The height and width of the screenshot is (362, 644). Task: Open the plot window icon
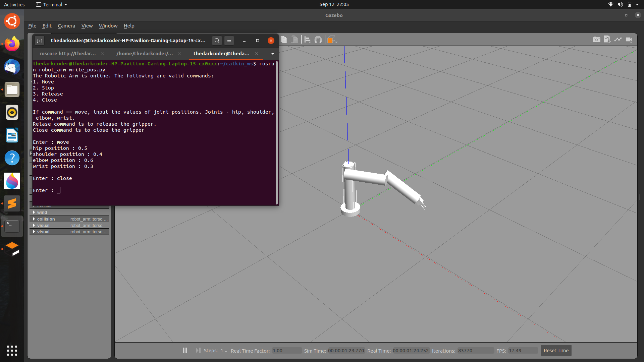pos(618,40)
